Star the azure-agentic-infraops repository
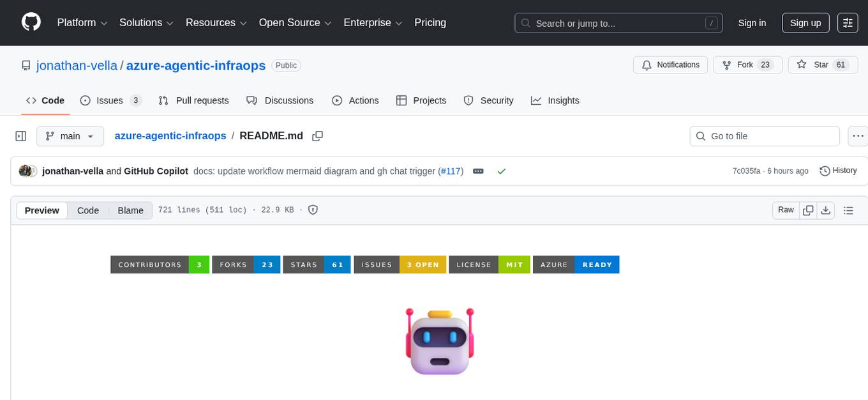Image resolution: width=868 pixels, height=400 pixels. coord(823,65)
